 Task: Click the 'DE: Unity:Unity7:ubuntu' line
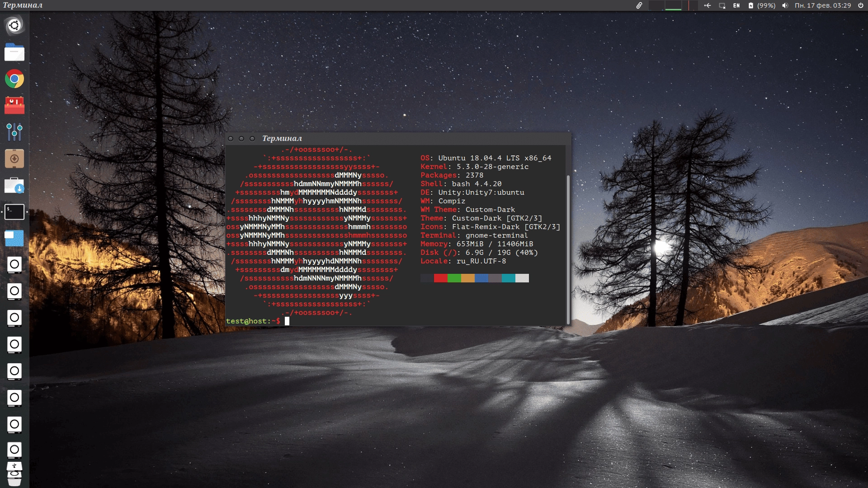click(x=472, y=192)
